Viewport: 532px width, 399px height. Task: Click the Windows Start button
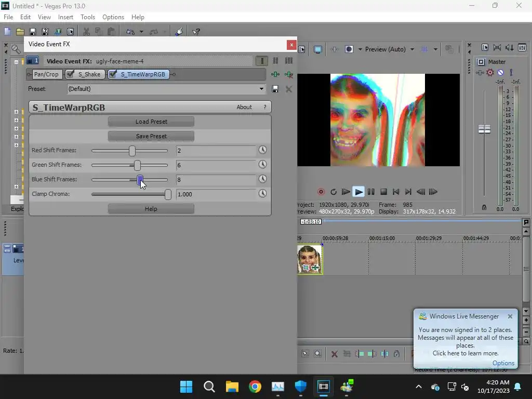point(187,387)
